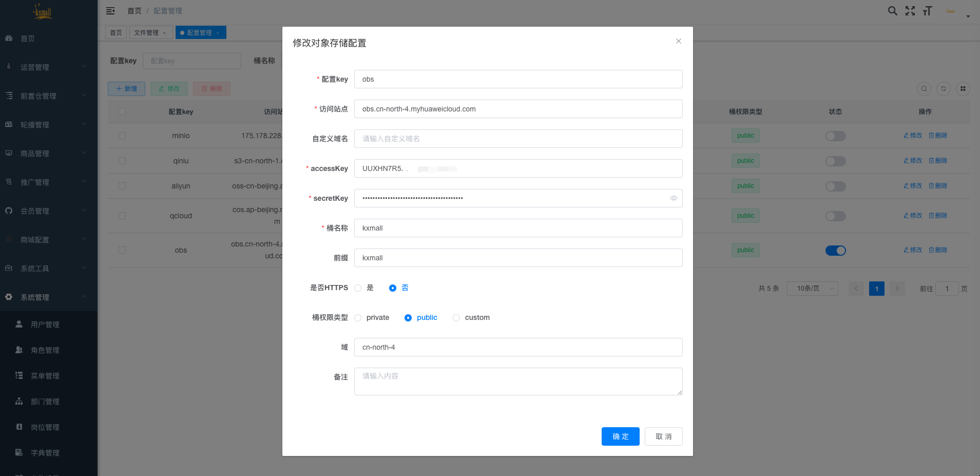
Task: Click the 确定 confirm button
Action: click(620, 436)
